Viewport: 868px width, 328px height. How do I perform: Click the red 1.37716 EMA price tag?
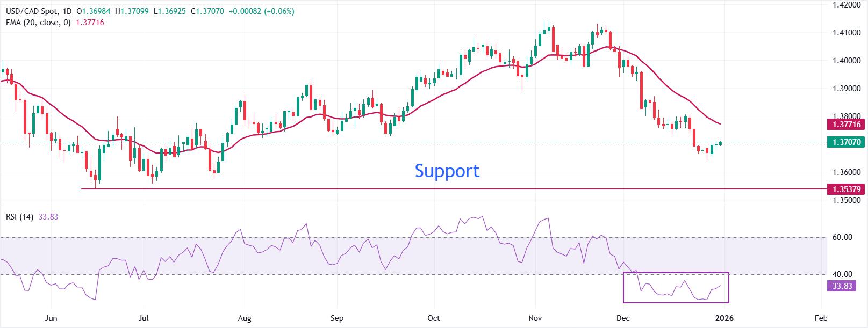(x=847, y=125)
